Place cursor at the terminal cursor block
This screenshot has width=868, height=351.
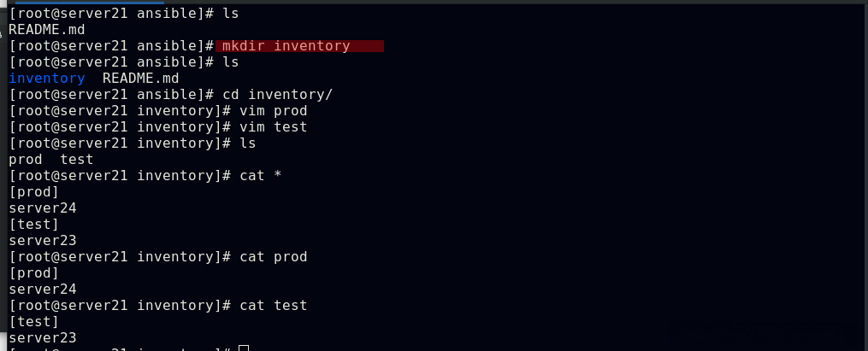pyautogui.click(x=244, y=348)
